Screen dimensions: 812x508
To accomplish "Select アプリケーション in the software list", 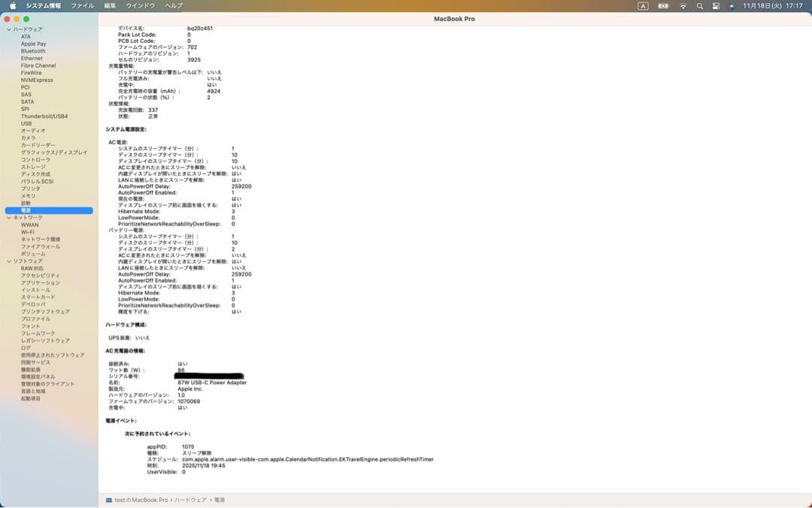I will coord(41,283).
